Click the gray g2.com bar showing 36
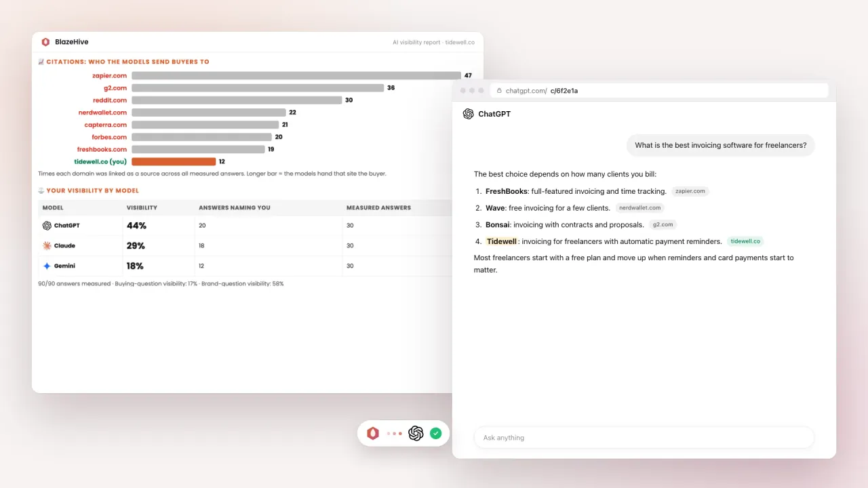This screenshot has width=868, height=488. coord(258,87)
